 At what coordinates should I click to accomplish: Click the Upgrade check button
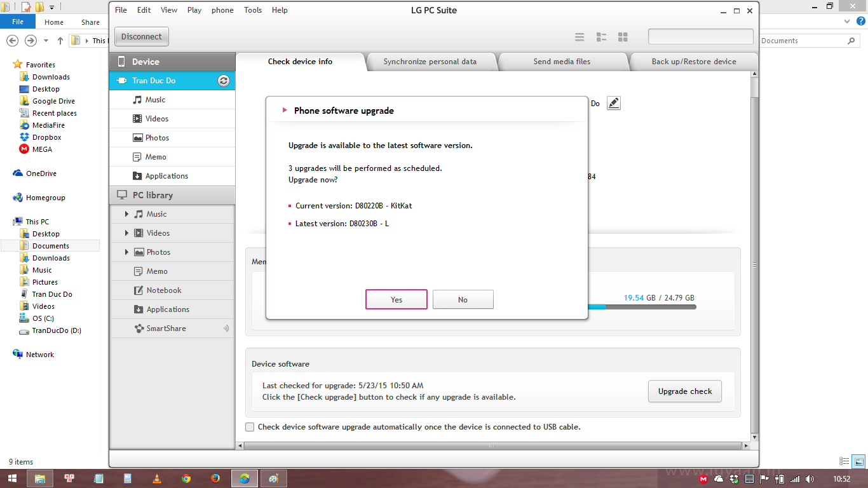[x=685, y=391]
